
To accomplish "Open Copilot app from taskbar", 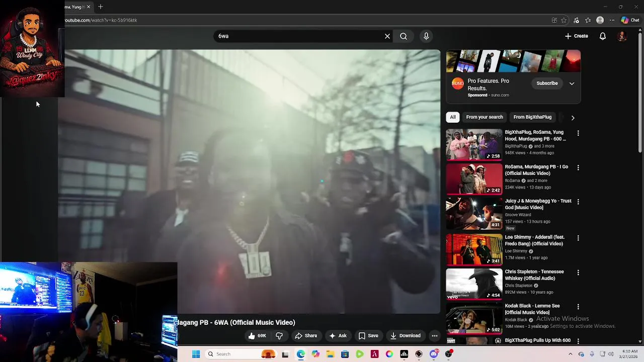I will coord(315,354).
